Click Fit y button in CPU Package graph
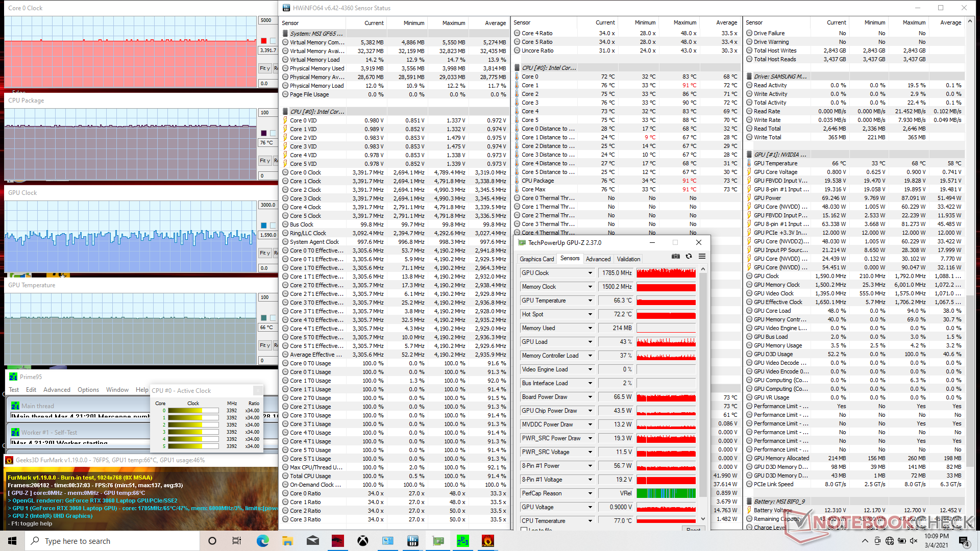 point(264,161)
